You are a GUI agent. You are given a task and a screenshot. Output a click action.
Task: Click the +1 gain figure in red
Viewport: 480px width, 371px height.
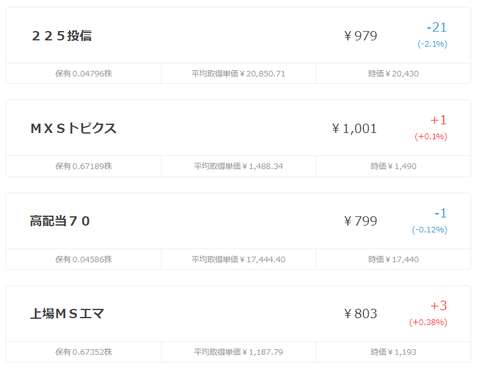pos(438,120)
